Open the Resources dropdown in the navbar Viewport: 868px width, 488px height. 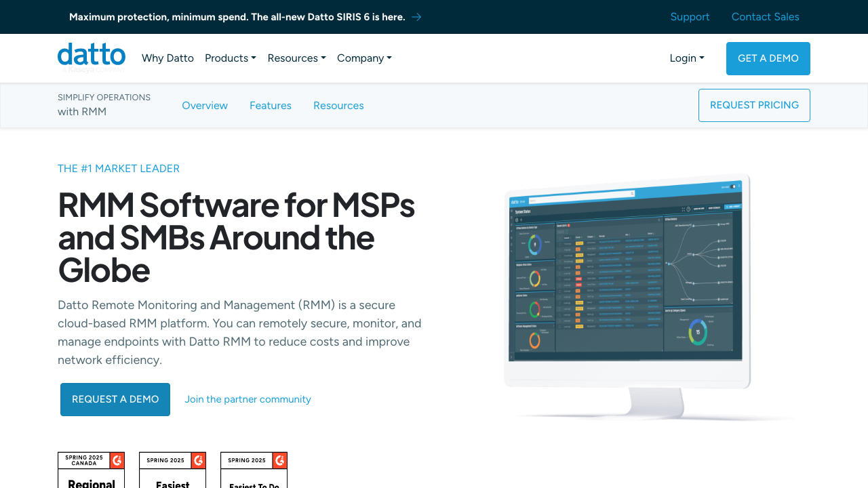point(296,58)
